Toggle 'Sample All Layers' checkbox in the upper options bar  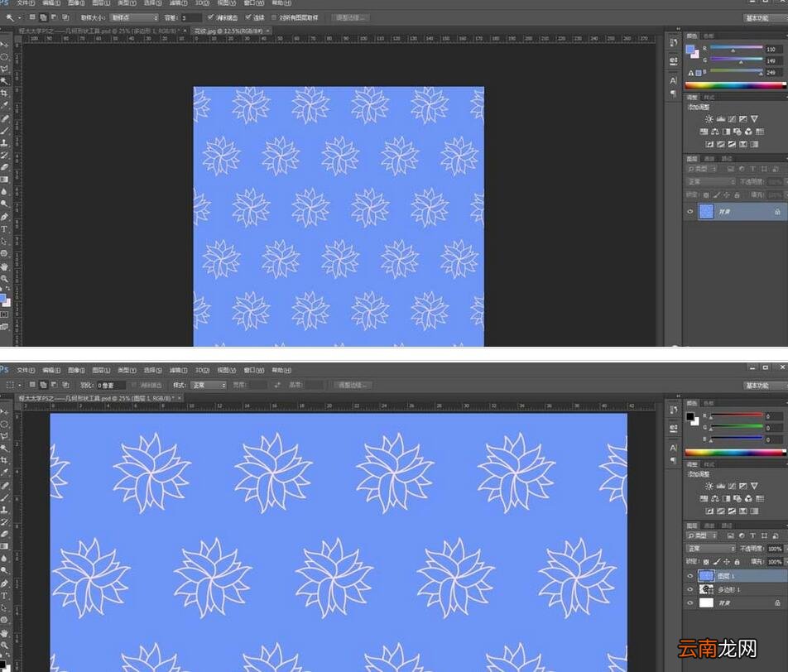274,17
